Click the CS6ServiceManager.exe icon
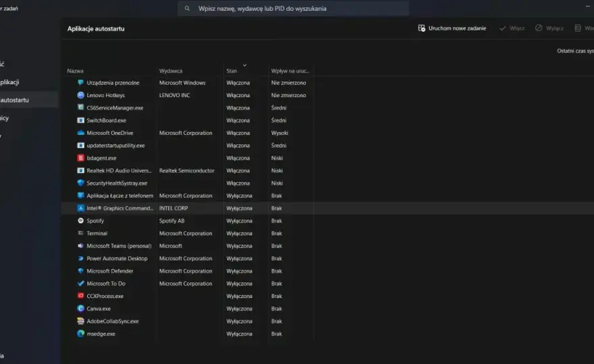594x364 pixels. (81, 107)
